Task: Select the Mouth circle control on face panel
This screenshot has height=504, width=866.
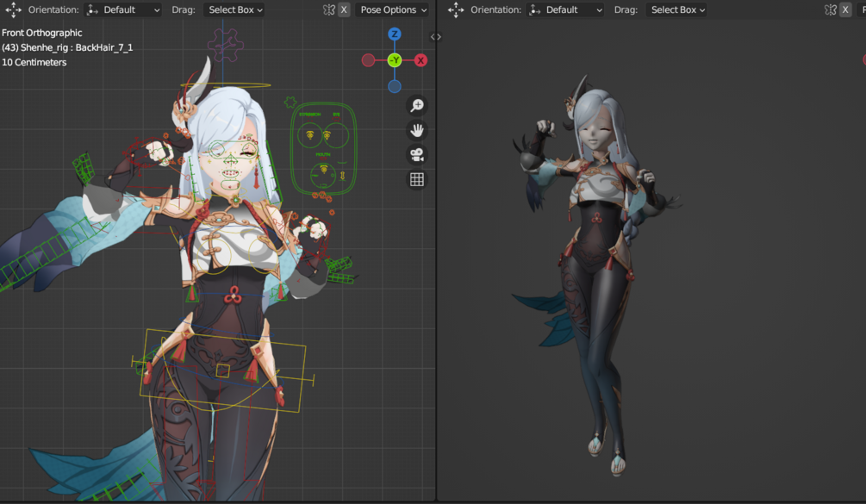Action: pos(323,175)
